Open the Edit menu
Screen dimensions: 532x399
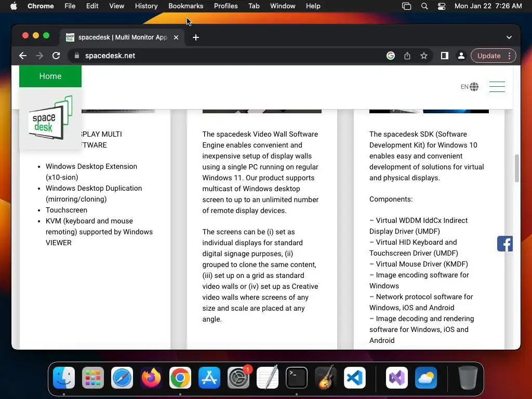(x=92, y=6)
